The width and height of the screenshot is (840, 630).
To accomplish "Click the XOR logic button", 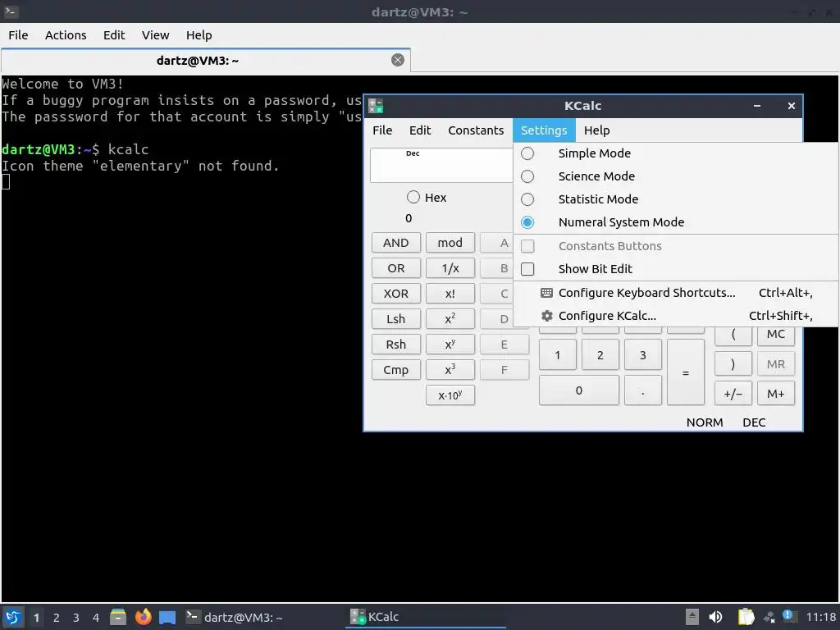I will pos(396,294).
